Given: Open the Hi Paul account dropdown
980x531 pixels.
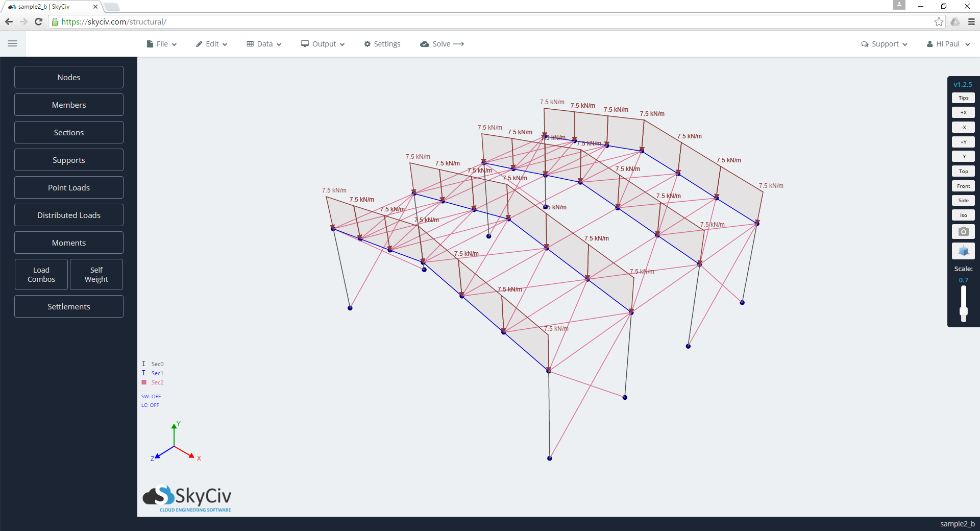Looking at the screenshot, I should tap(947, 44).
